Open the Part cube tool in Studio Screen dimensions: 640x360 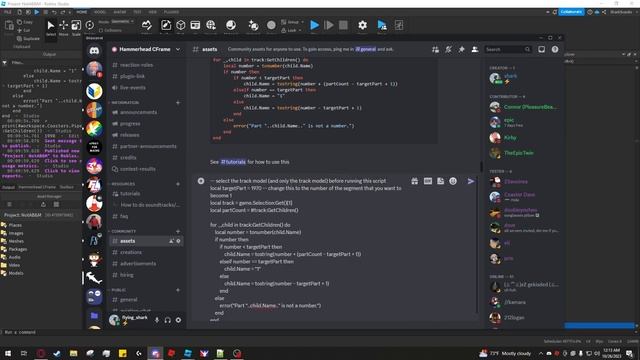(x=180, y=25)
